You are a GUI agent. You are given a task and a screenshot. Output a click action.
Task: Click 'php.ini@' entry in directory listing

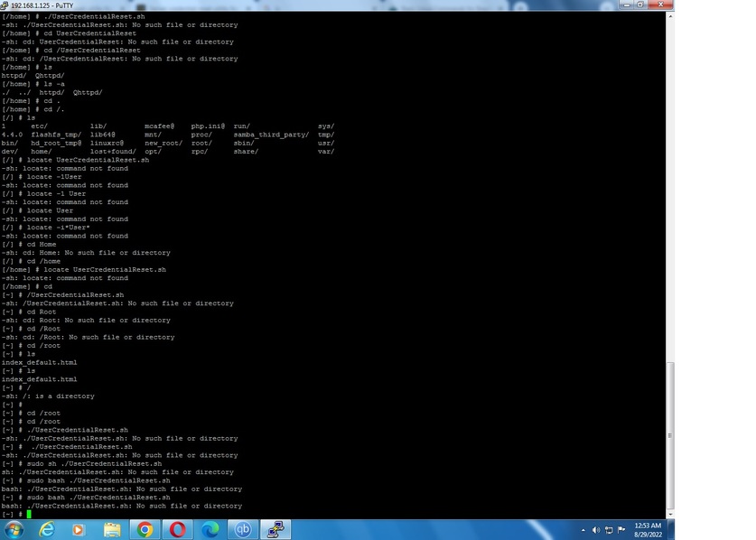[x=208, y=126]
